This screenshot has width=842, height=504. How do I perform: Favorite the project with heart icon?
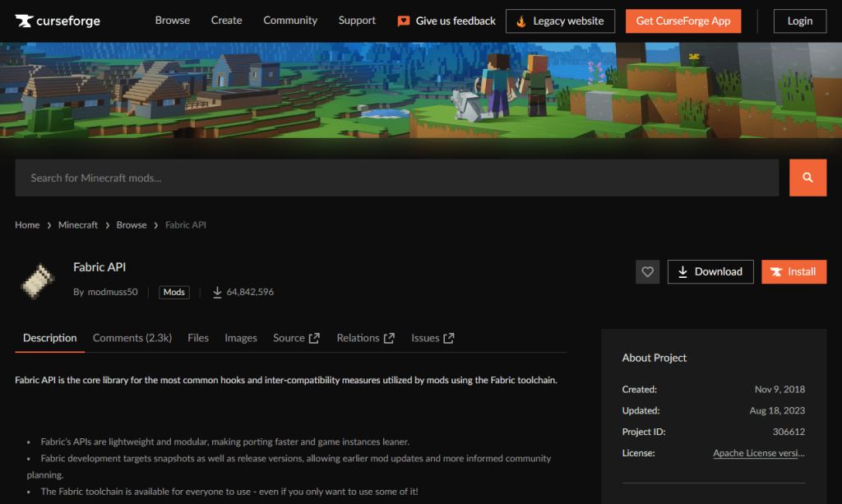click(x=647, y=272)
